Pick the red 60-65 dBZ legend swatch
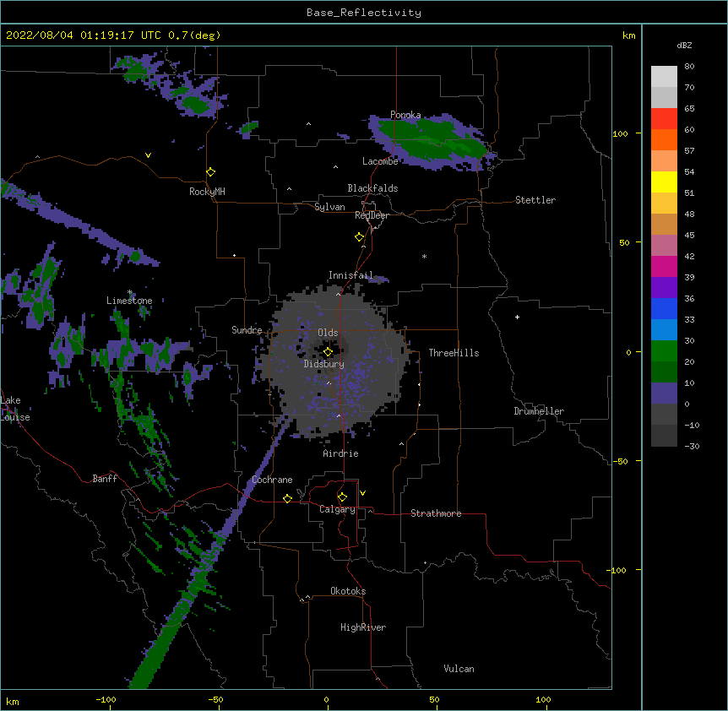The width and height of the screenshot is (728, 711). click(664, 119)
